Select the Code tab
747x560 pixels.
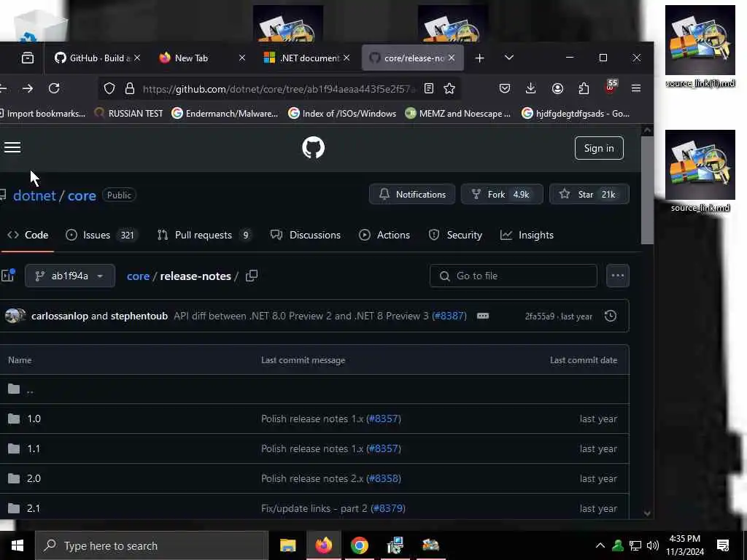pyautogui.click(x=27, y=235)
